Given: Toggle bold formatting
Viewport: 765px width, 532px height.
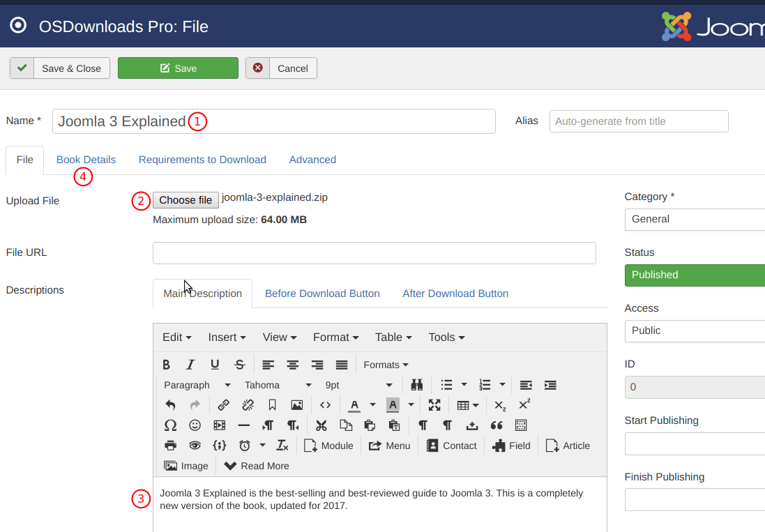Looking at the screenshot, I should (x=167, y=364).
